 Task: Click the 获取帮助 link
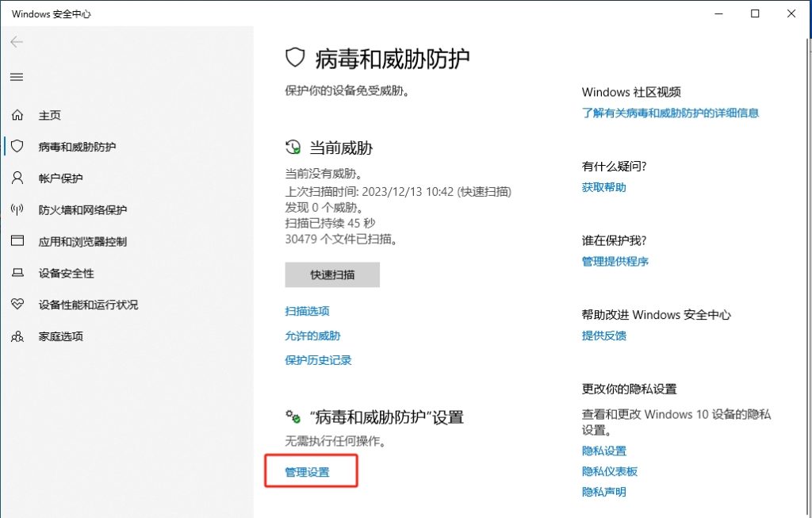click(603, 187)
